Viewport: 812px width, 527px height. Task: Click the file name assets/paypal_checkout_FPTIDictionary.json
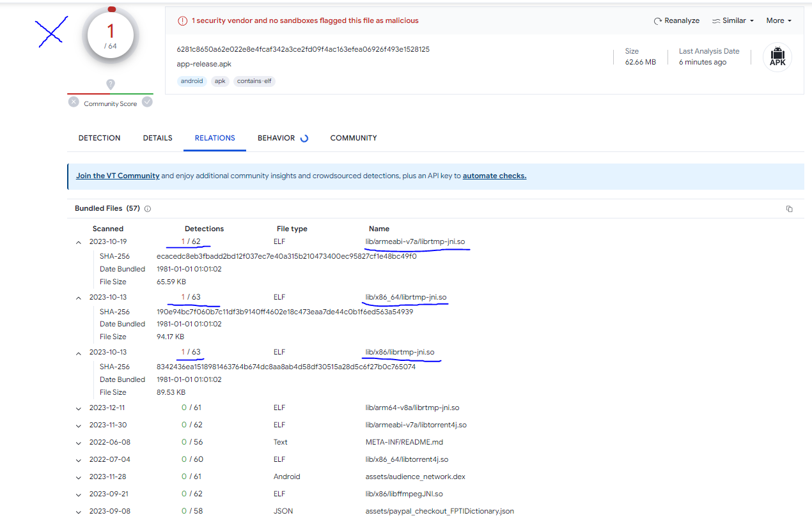pos(440,511)
